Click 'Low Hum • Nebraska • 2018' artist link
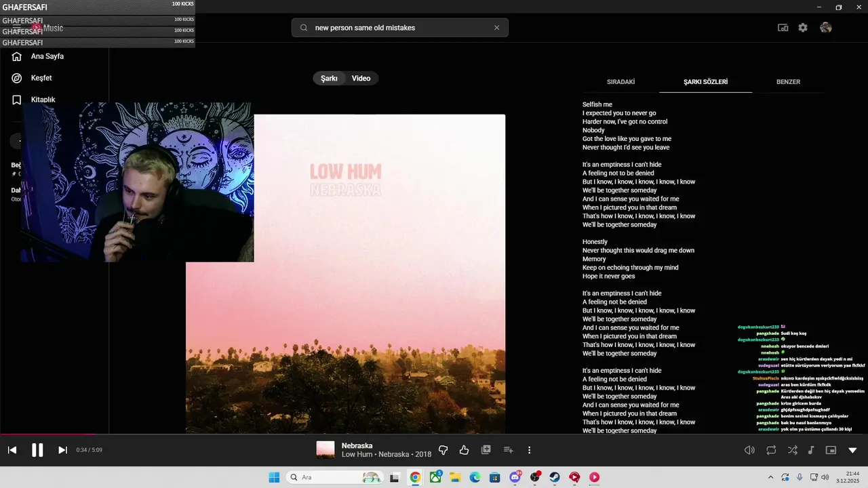 point(387,455)
